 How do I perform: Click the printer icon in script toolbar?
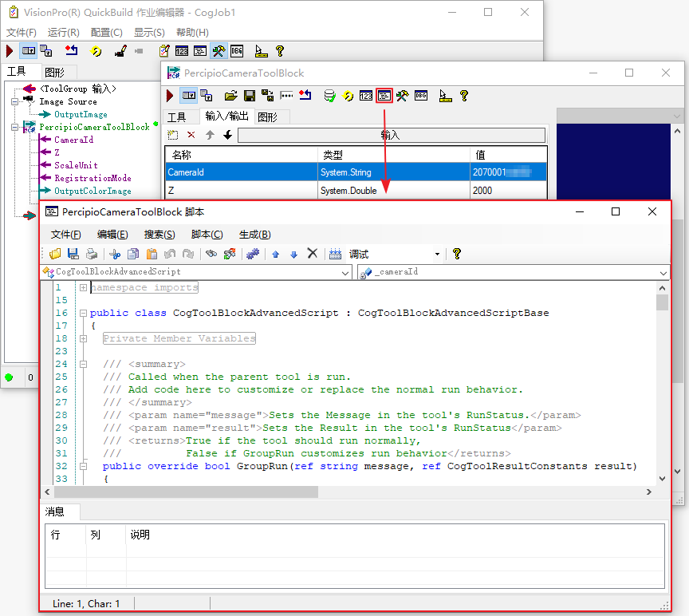point(92,254)
